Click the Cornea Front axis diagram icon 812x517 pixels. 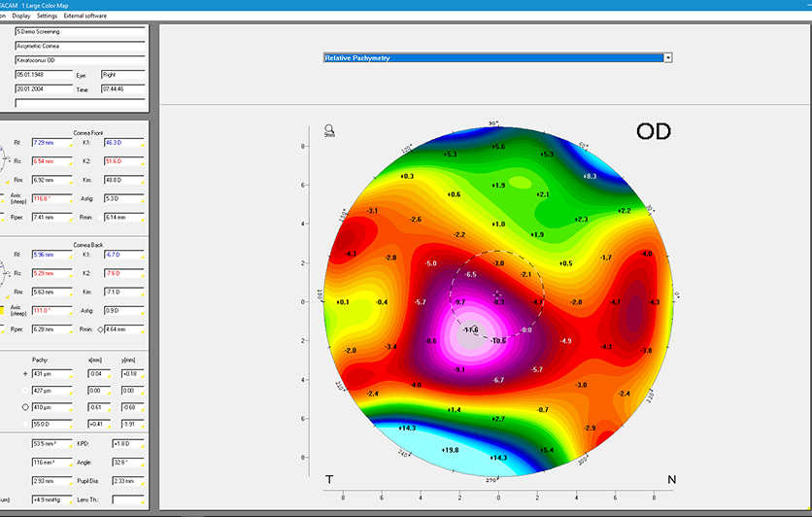3,158
